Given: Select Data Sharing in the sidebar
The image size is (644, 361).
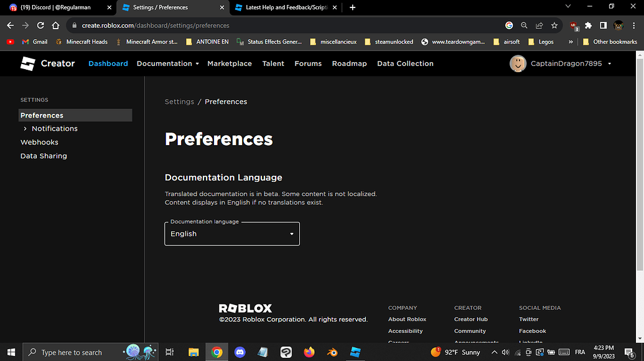Looking at the screenshot, I should pos(44,156).
